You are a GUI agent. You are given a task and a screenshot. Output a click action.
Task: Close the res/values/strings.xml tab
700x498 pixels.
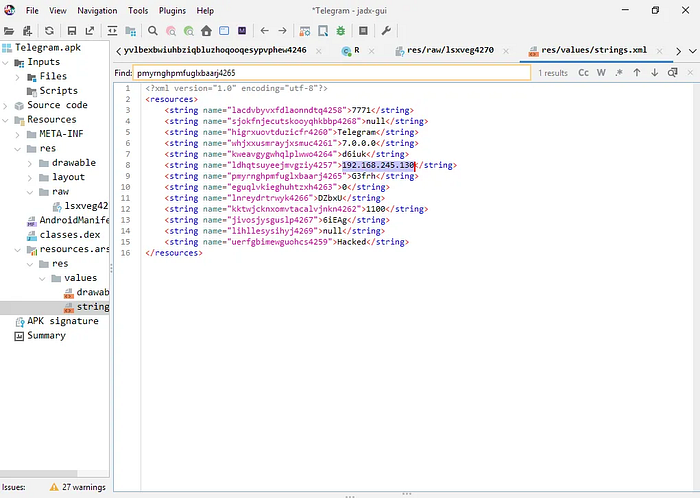[659, 51]
